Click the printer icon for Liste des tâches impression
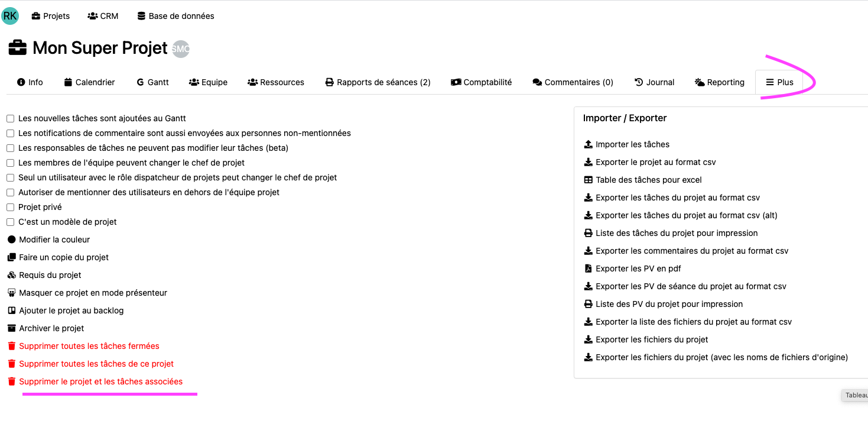 588,233
